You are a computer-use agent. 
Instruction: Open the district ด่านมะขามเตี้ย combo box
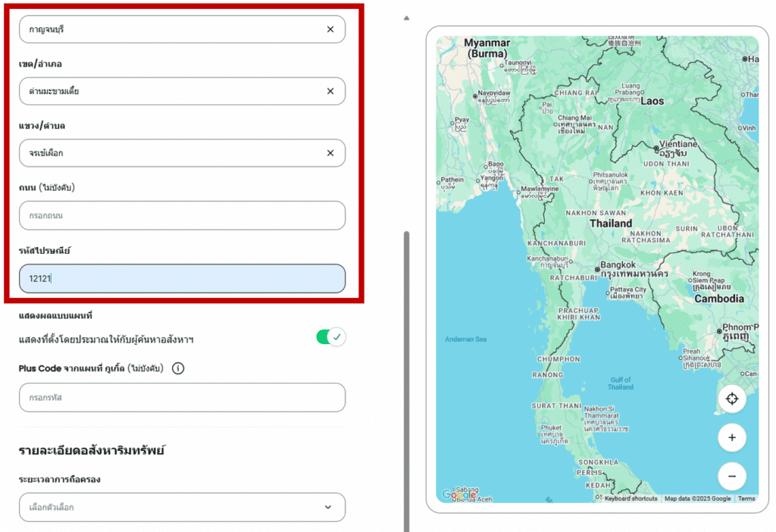tap(167, 91)
